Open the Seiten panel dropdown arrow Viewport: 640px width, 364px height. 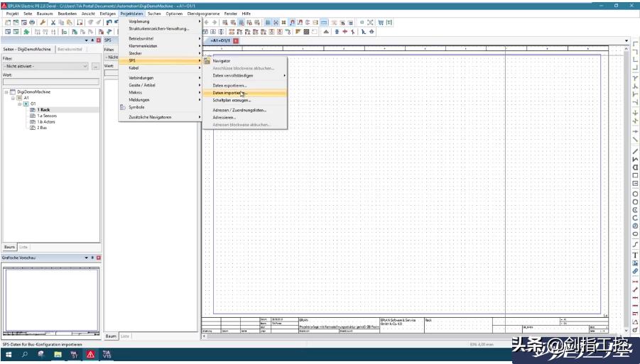(x=86, y=40)
